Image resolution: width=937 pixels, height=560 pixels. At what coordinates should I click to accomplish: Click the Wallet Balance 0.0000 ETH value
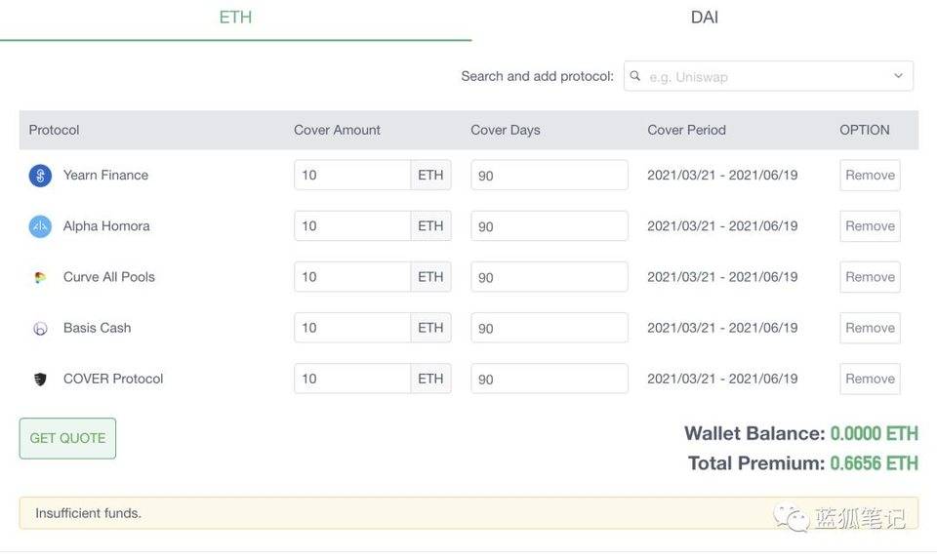click(874, 433)
